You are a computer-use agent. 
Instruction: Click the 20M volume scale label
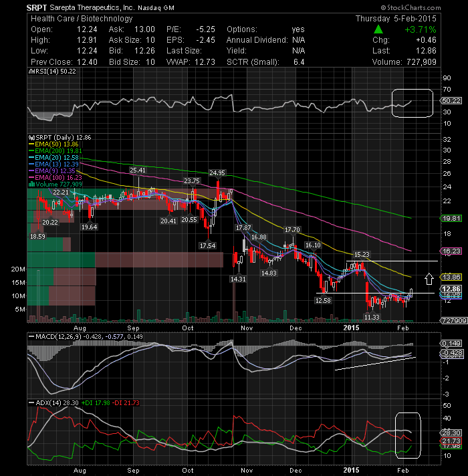tap(18, 269)
